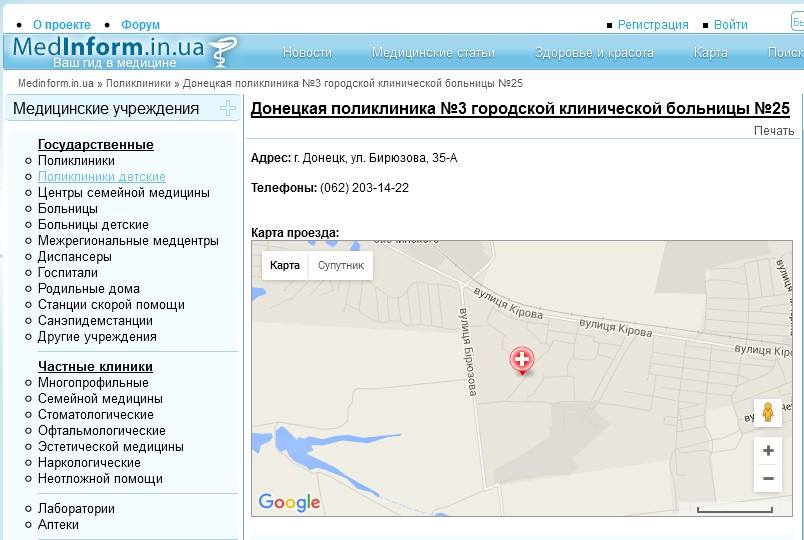The height and width of the screenshot is (540, 804).
Task: Select the Карта map view
Action: click(x=285, y=265)
